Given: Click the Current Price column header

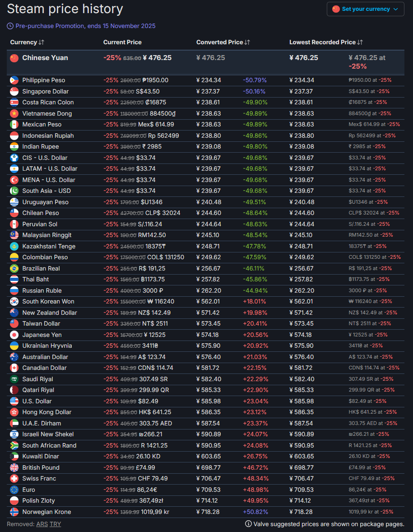Looking at the screenshot, I should point(122,42).
